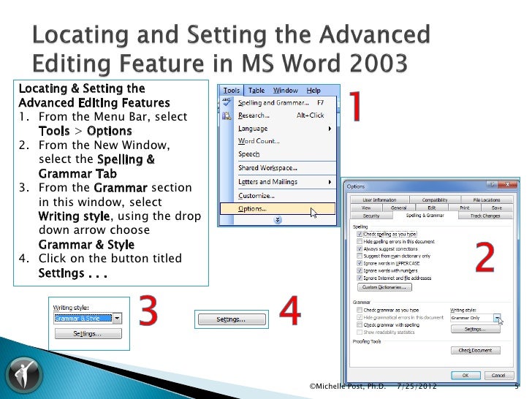Switch to the File Locations tab
532x399 pixels.
486,199
